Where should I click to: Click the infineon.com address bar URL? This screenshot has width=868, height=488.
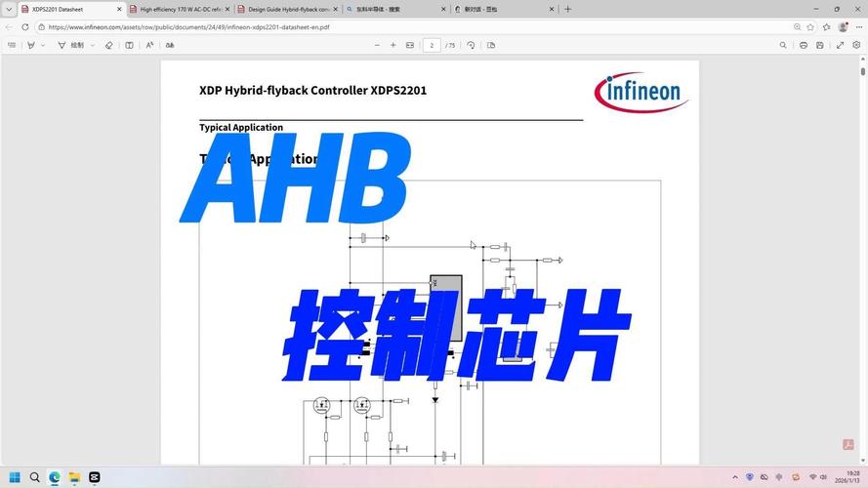188,27
